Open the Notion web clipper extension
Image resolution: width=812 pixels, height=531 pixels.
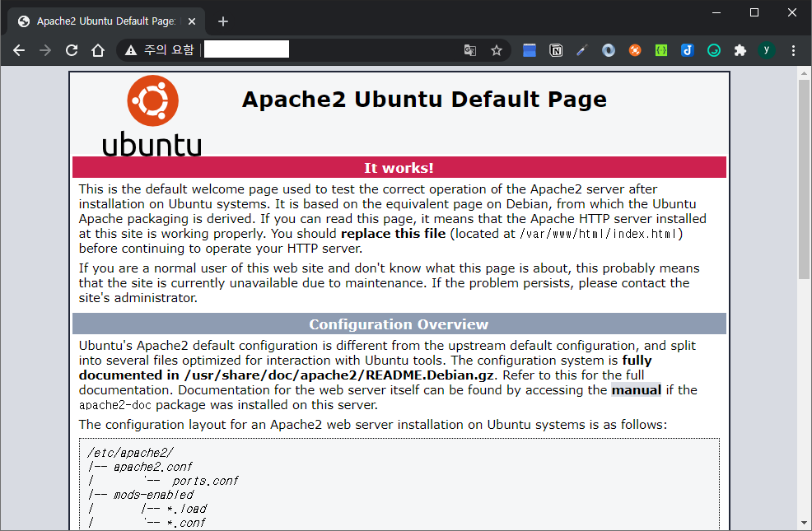556,50
